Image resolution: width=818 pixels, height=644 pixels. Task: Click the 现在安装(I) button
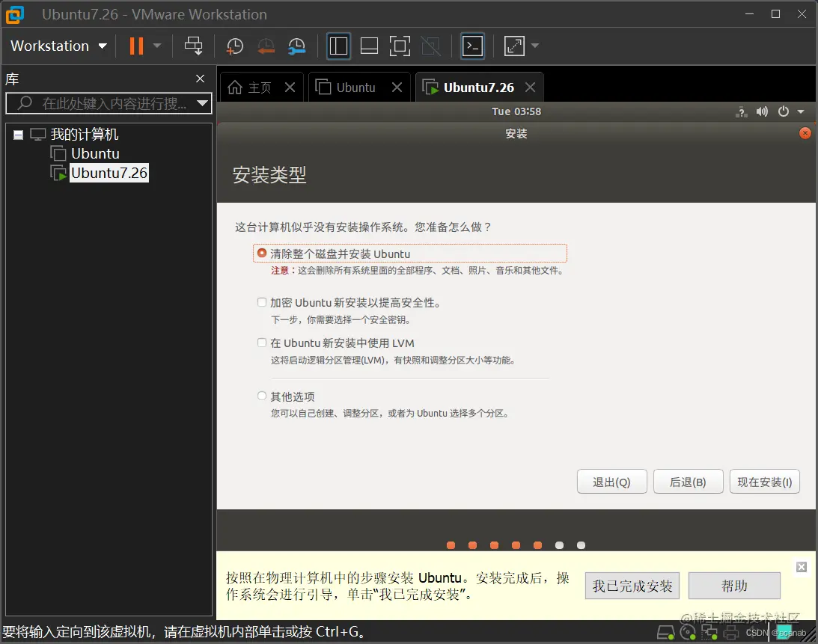764,481
